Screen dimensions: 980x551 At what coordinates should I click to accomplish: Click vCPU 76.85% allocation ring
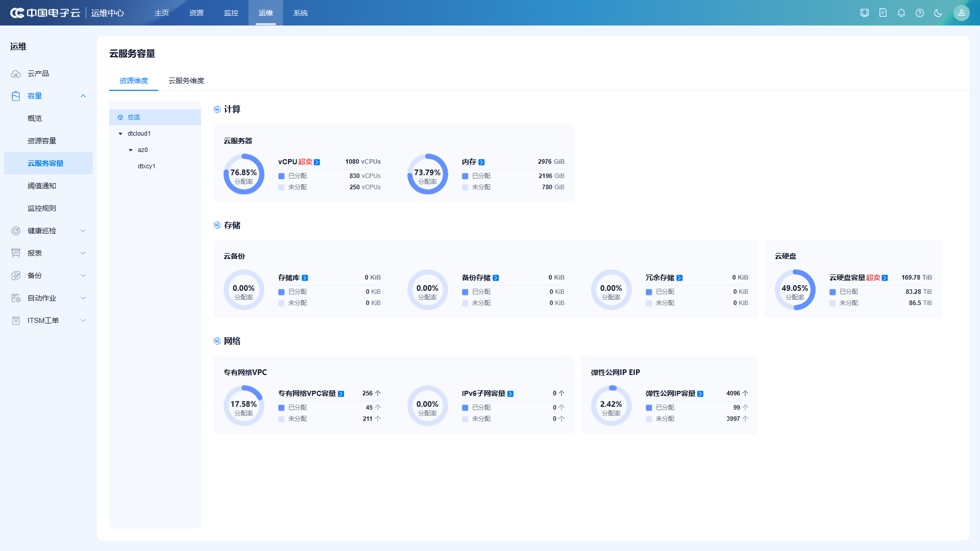244,174
